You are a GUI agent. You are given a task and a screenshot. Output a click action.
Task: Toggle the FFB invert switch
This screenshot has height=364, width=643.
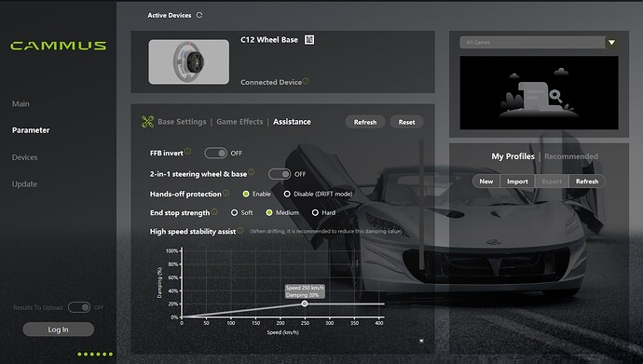[x=215, y=153]
